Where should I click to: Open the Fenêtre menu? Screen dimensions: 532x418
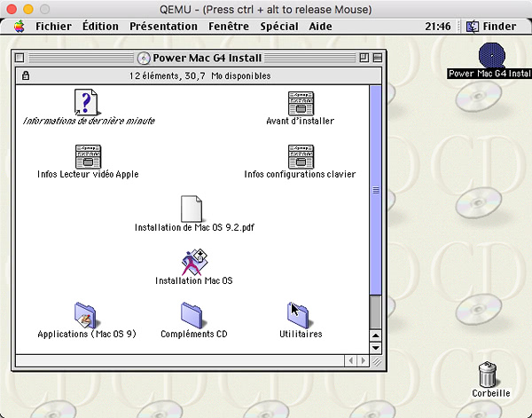229,26
